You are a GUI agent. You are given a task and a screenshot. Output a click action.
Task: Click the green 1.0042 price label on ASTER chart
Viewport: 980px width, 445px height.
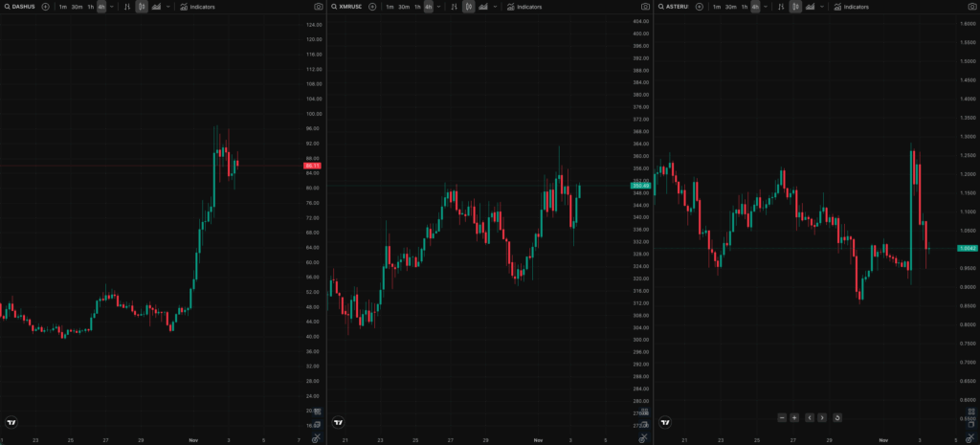point(967,248)
